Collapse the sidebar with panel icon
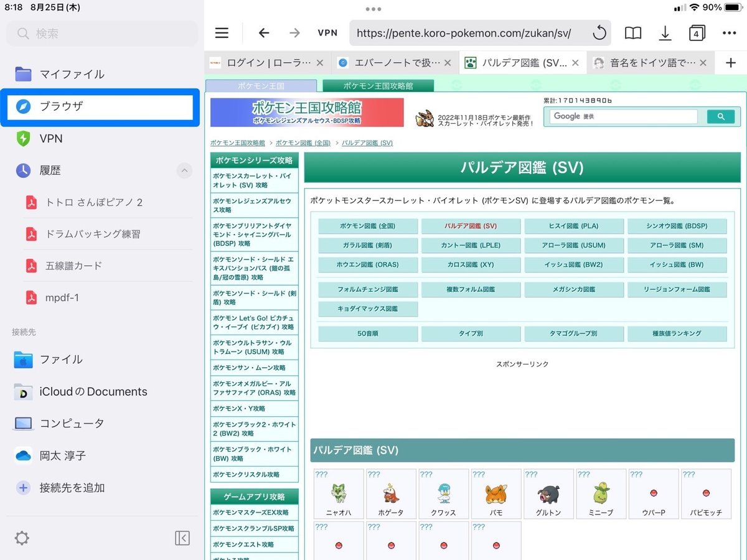The height and width of the screenshot is (560, 747). click(182, 538)
